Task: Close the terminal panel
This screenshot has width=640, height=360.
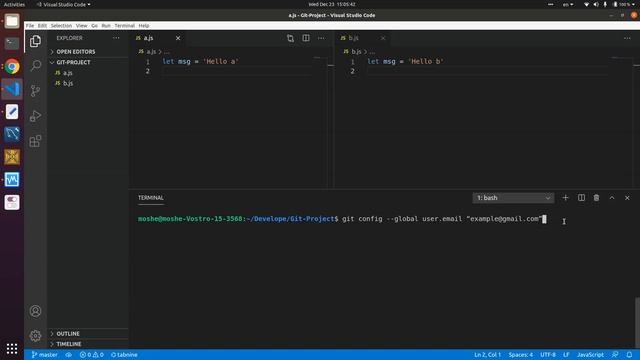Action: [627, 198]
